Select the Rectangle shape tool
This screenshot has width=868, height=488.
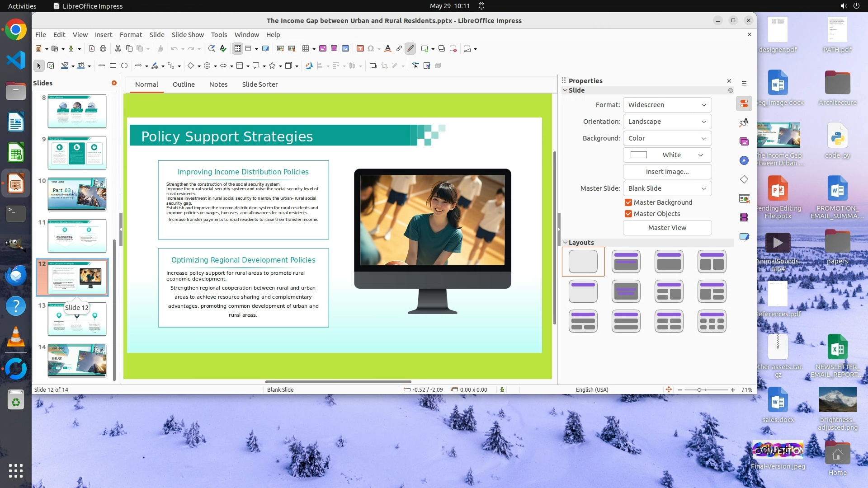coord(113,66)
